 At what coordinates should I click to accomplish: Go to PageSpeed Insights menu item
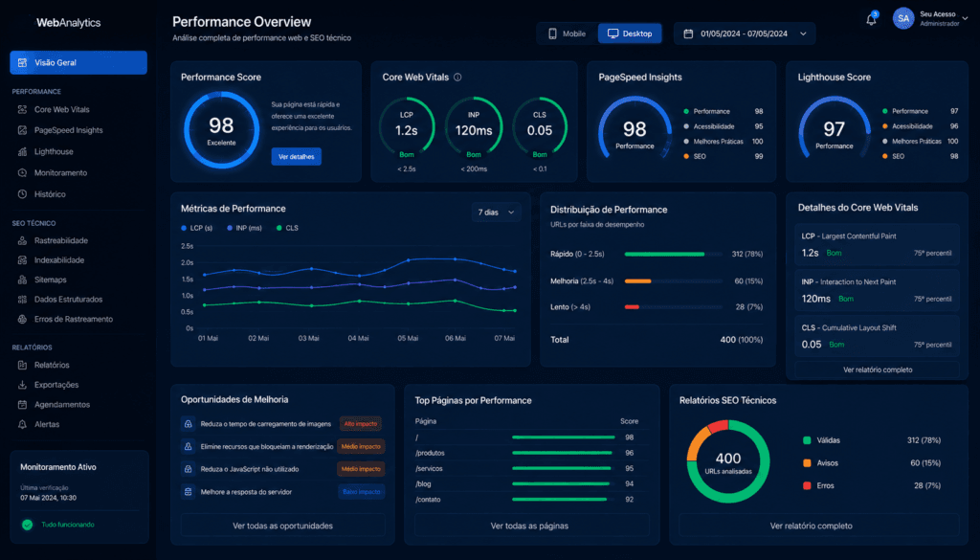coord(69,130)
